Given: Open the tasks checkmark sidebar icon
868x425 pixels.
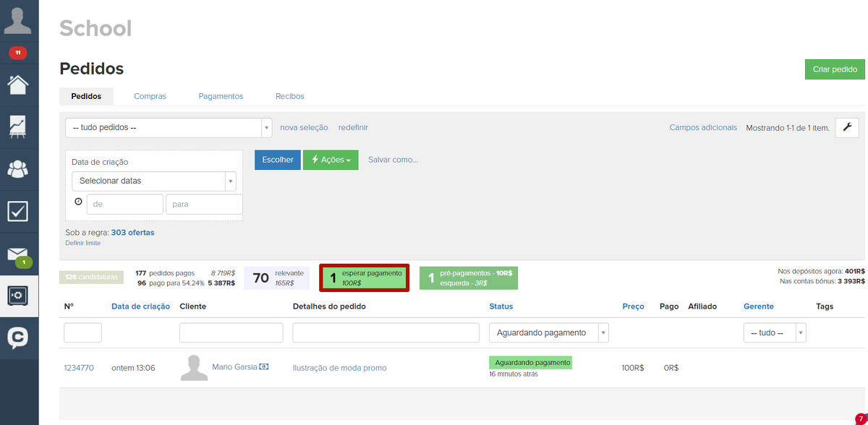Looking at the screenshot, I should point(18,211).
